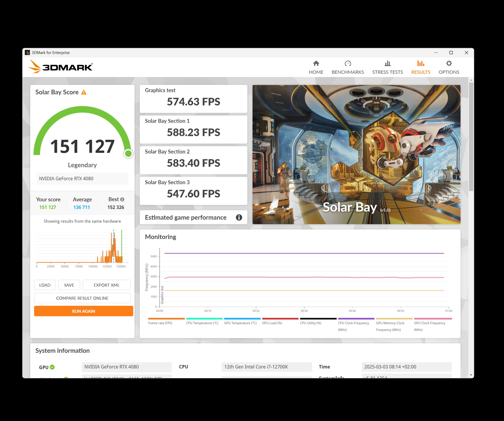Click the Solar Bay preview image
The width and height of the screenshot is (504, 421).
coord(356,154)
